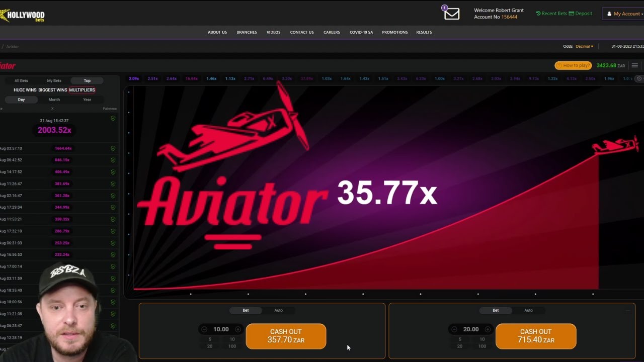
Task: Check fairness shield for 286.79x round
Action: click(x=113, y=231)
